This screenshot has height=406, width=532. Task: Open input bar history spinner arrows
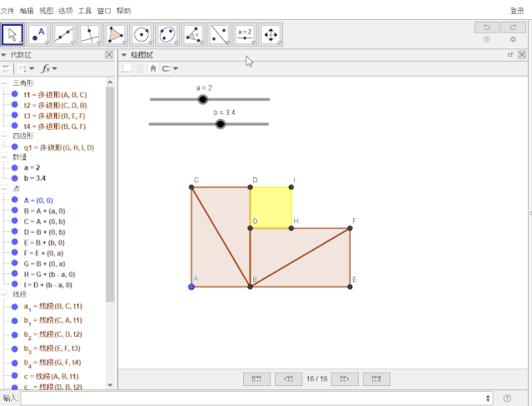point(488,398)
